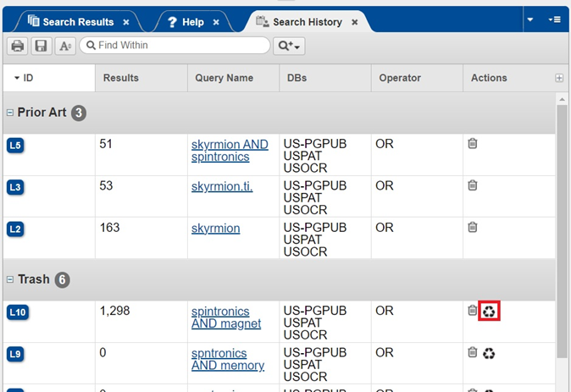Collapse the Prior Art group
The width and height of the screenshot is (571, 392).
pos(10,113)
